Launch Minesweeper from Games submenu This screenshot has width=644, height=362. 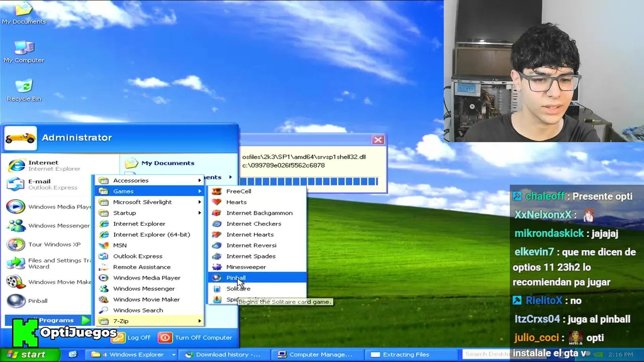257,267
